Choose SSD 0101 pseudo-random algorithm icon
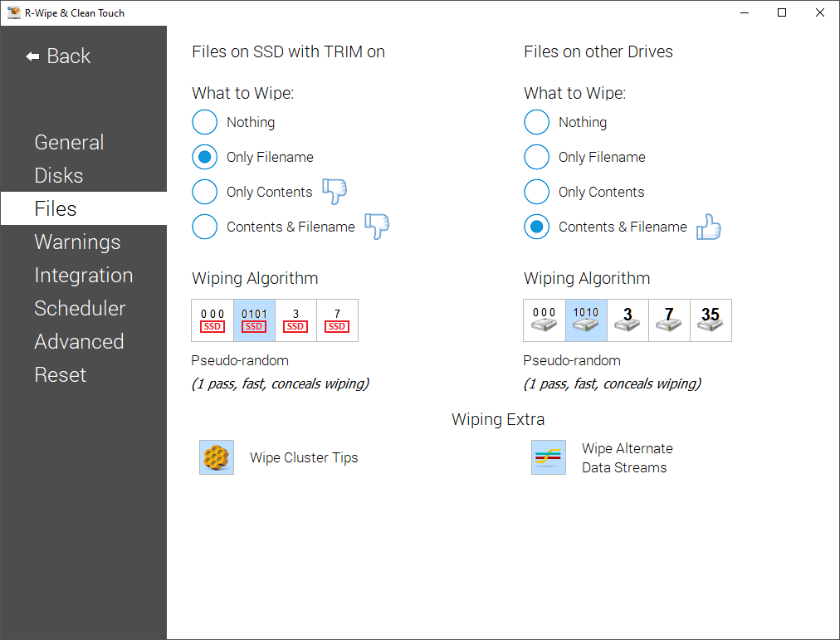Screen dimensions: 840x640 [254, 320]
